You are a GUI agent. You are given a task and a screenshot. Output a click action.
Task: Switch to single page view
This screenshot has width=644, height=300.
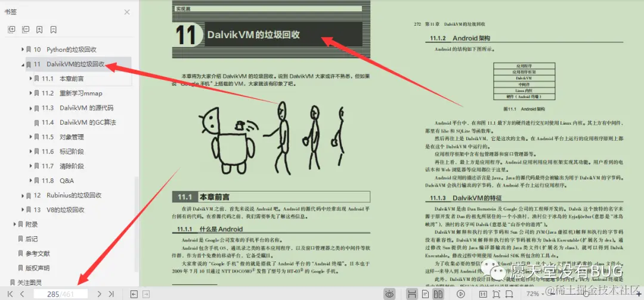tap(426, 294)
